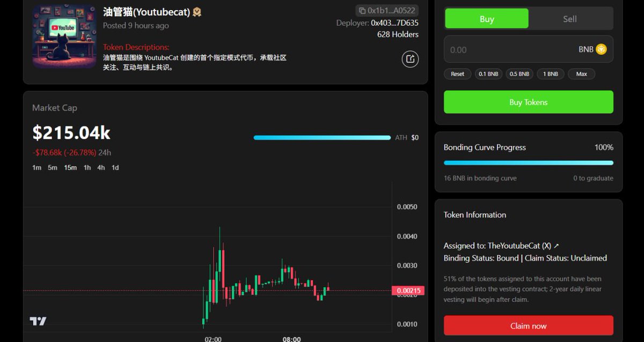
Task: Click the Bonding Curve Progress bar
Action: (529, 162)
